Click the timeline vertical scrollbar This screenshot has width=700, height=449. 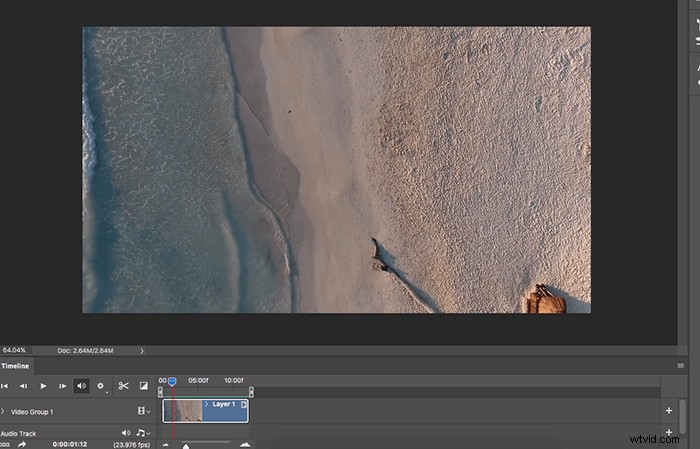point(683,416)
